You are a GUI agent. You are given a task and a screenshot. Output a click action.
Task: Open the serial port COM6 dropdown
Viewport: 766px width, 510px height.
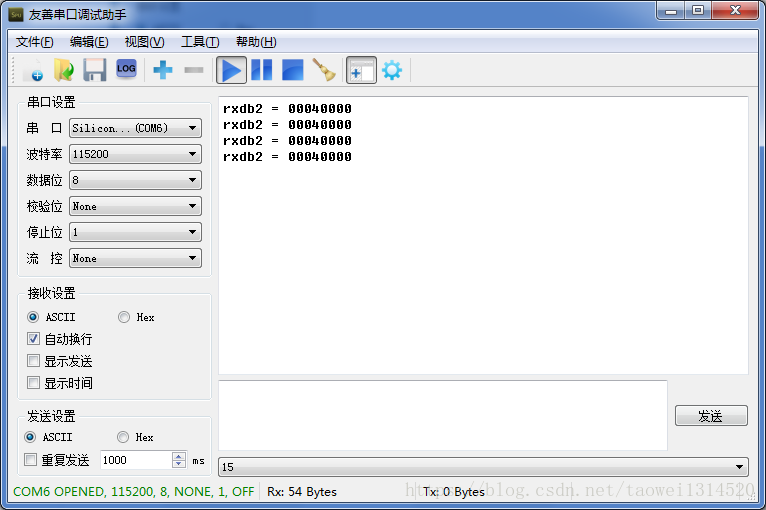tap(135, 128)
